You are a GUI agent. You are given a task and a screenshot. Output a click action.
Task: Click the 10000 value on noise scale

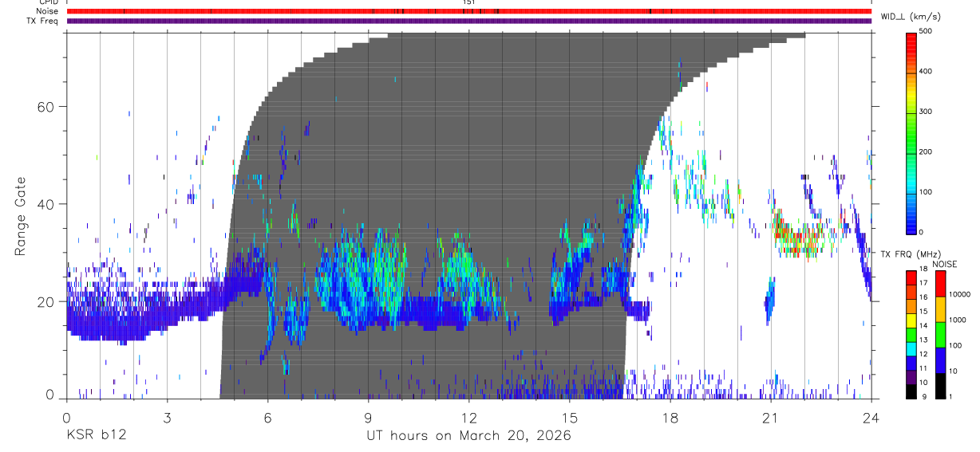(960, 294)
